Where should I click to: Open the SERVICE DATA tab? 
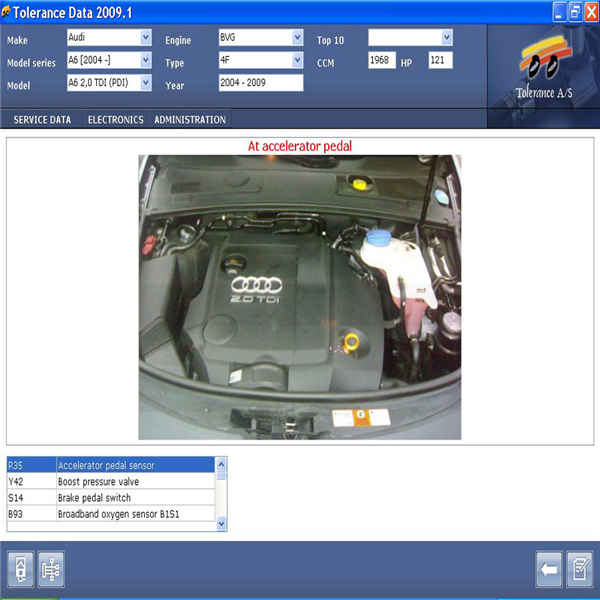coord(42,120)
